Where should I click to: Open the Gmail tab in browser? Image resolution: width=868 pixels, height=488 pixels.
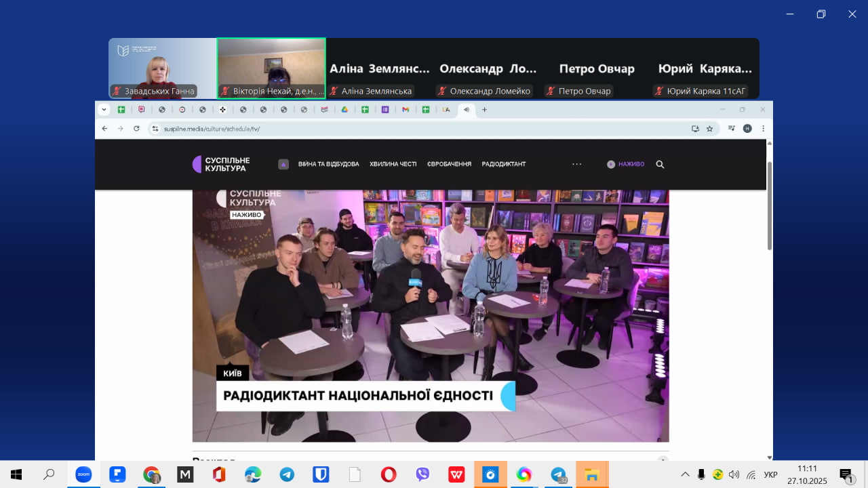(406, 110)
